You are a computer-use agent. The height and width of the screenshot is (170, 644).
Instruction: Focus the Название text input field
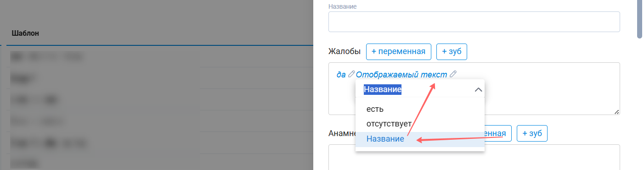(x=474, y=22)
